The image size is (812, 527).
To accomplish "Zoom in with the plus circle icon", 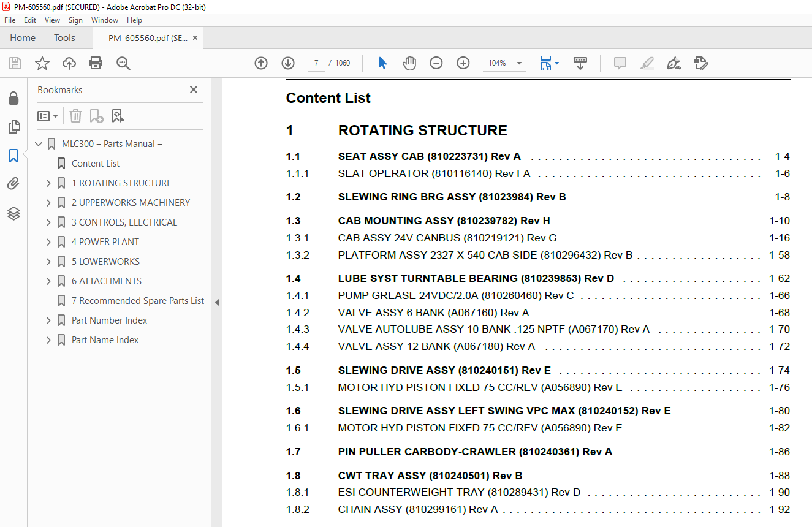I will (463, 63).
